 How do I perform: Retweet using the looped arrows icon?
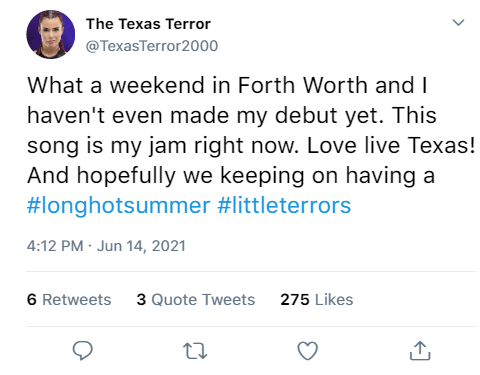195,351
